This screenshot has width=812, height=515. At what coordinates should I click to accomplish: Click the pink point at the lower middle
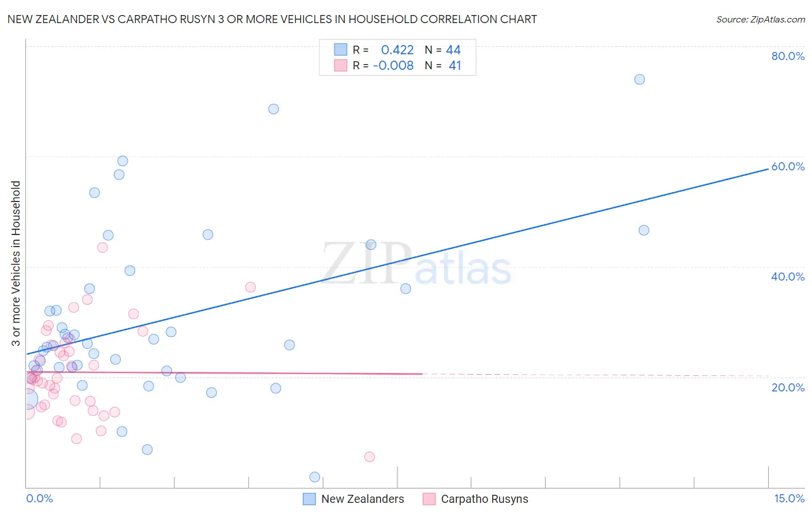pos(370,457)
